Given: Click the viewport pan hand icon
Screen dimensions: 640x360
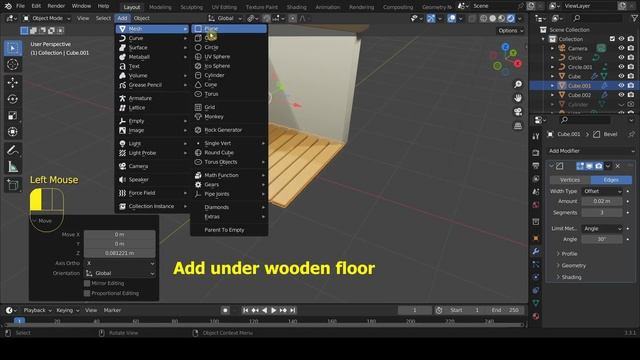Looking at the screenshot, I should (x=518, y=98).
